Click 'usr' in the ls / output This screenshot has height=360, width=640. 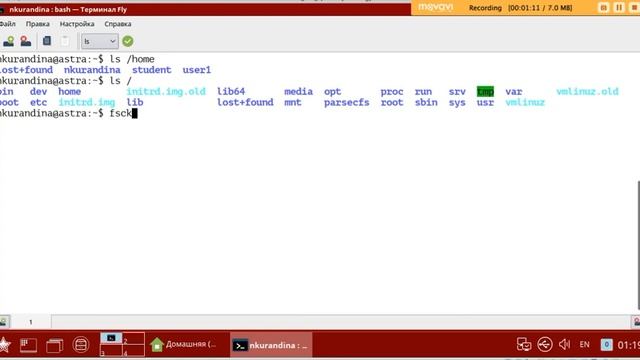485,102
